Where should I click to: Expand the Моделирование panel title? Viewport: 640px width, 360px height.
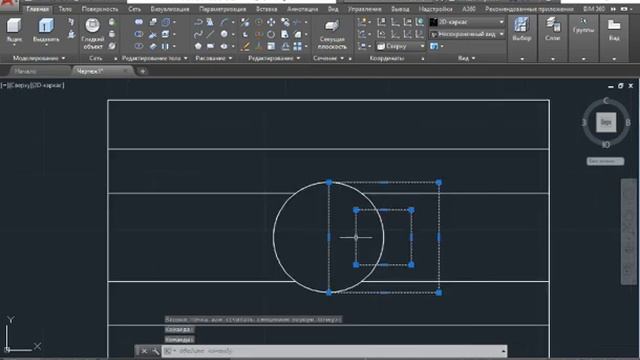[x=39, y=58]
